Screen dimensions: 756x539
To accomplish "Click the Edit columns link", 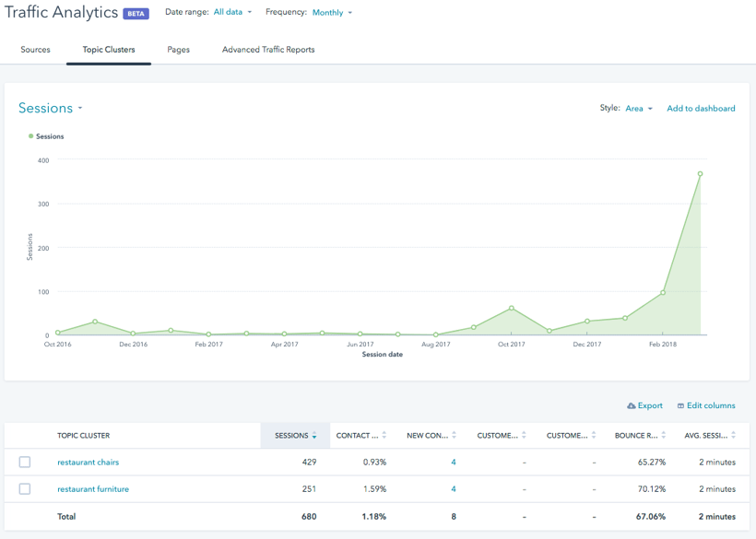I will pos(711,405).
